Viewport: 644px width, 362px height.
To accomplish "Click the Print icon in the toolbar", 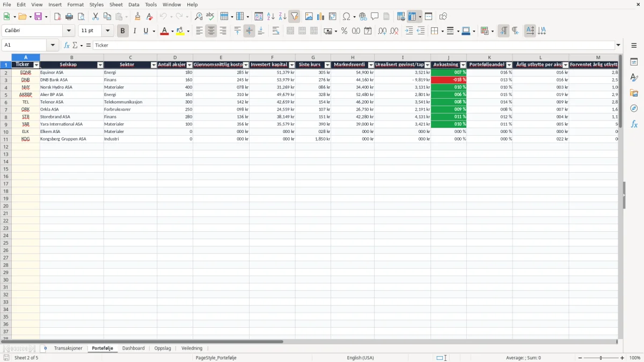I will (69, 17).
